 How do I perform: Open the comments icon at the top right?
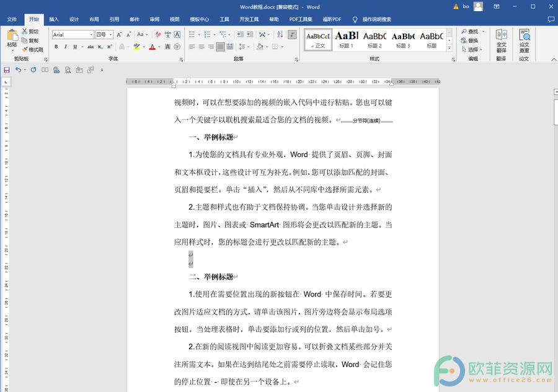[x=551, y=19]
